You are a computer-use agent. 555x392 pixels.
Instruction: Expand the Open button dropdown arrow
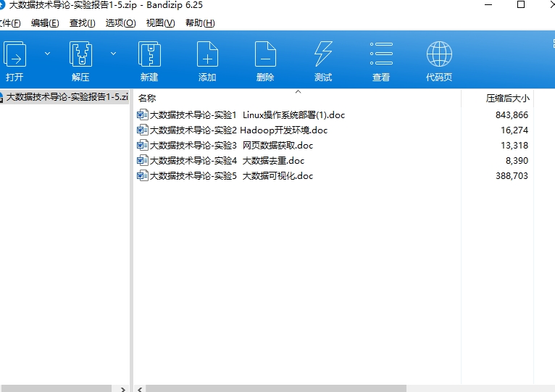click(x=47, y=54)
